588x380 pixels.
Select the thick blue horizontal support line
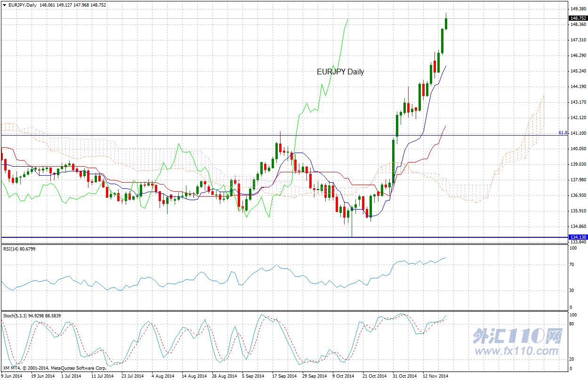click(284, 237)
